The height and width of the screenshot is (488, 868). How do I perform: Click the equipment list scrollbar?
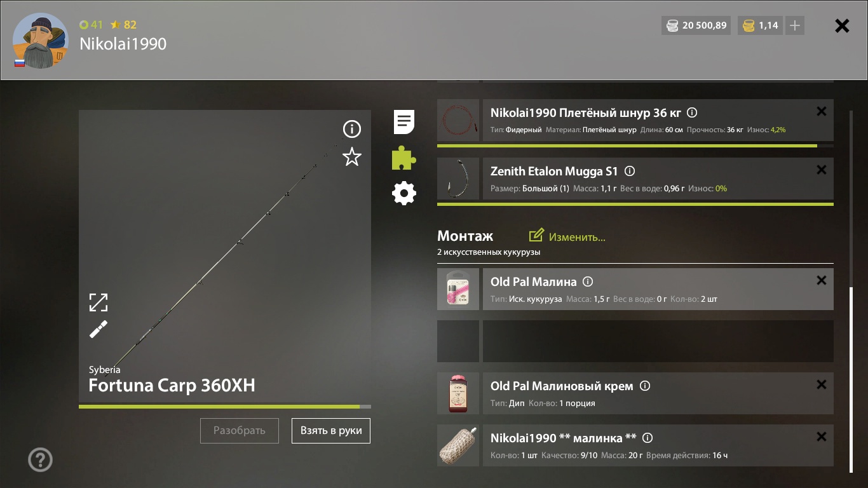point(851,379)
